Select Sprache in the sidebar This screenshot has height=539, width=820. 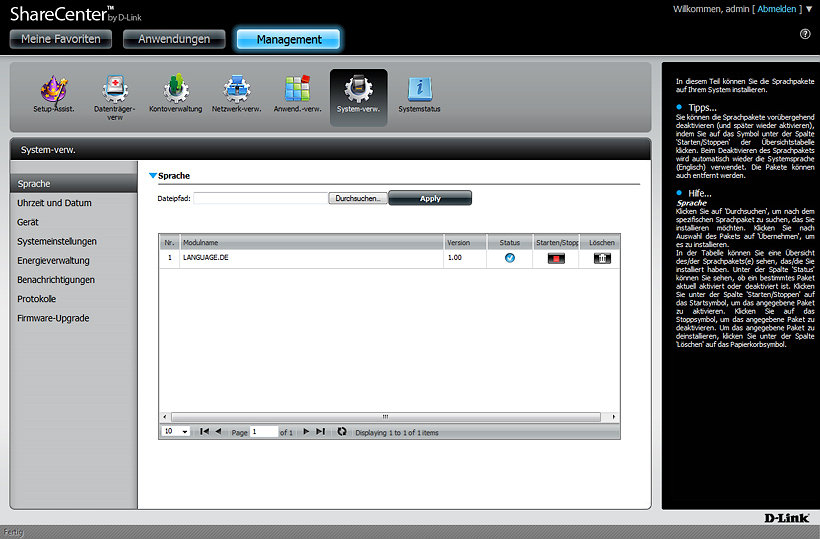[74, 184]
